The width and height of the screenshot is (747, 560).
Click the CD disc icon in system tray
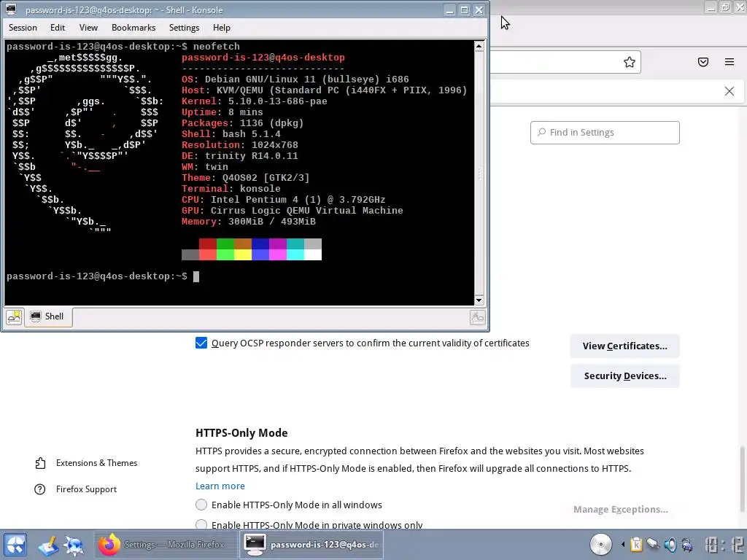point(601,545)
